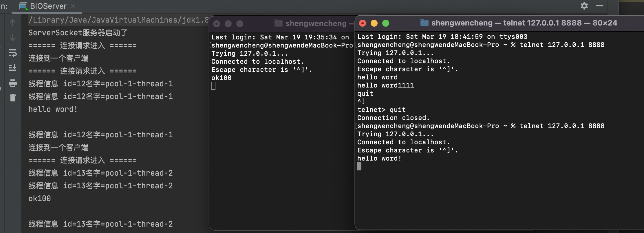
Task: Click folder icon in background terminal title
Action: coord(278,23)
